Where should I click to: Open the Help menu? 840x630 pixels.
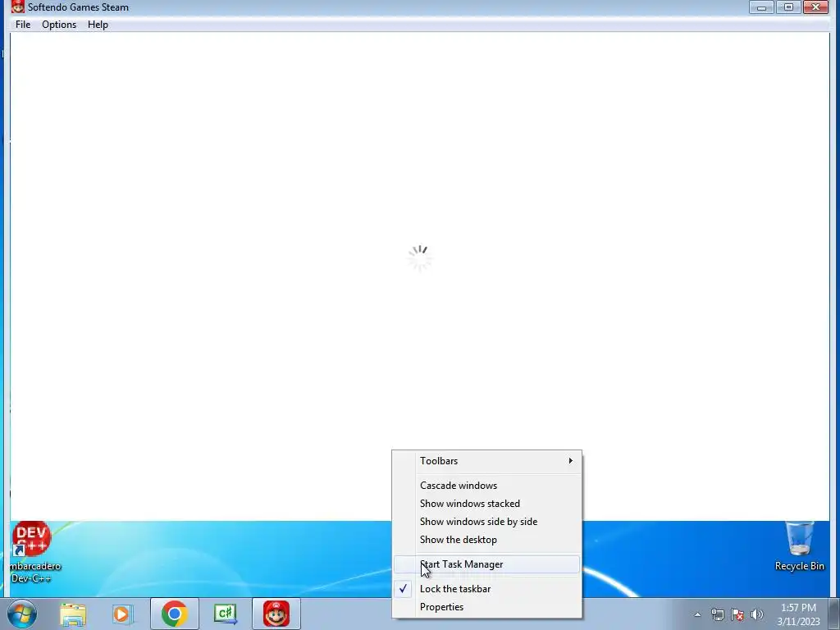tap(98, 25)
